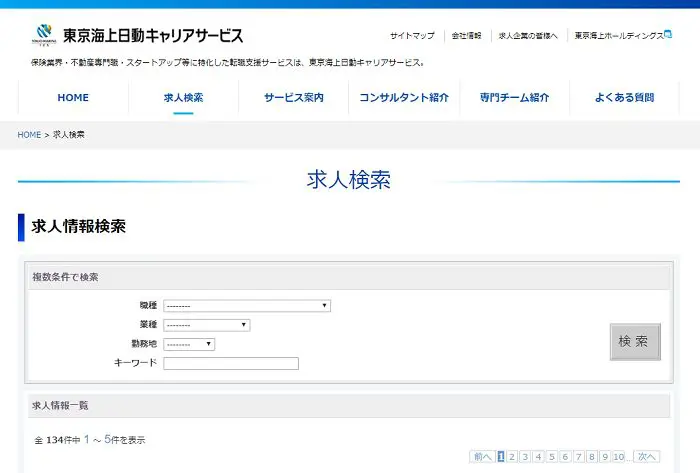This screenshot has height=473, width=700.
Task: Go to results page 6
Action: pos(565,456)
